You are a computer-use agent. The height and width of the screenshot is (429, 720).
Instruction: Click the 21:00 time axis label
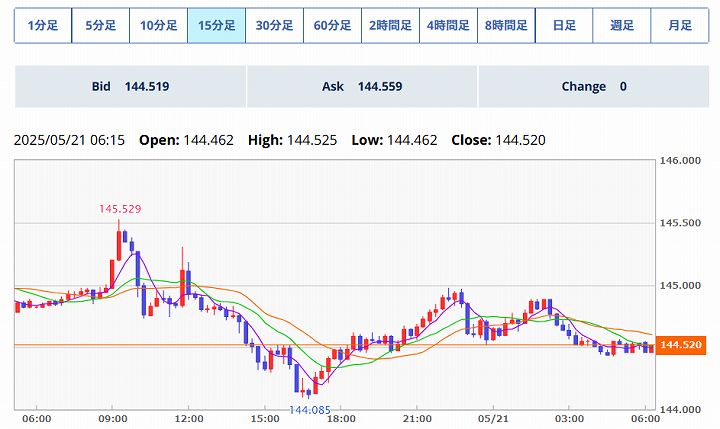(x=417, y=419)
